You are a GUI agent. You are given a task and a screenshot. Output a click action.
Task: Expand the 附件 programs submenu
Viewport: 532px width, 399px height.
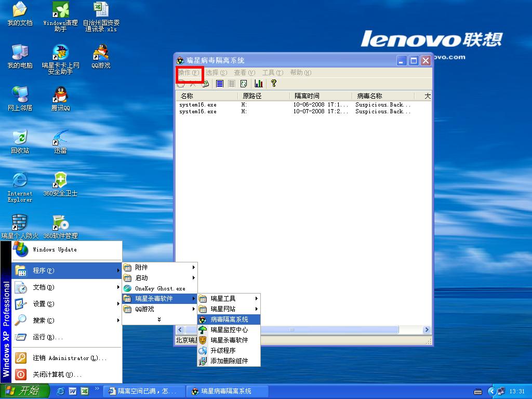pos(159,268)
